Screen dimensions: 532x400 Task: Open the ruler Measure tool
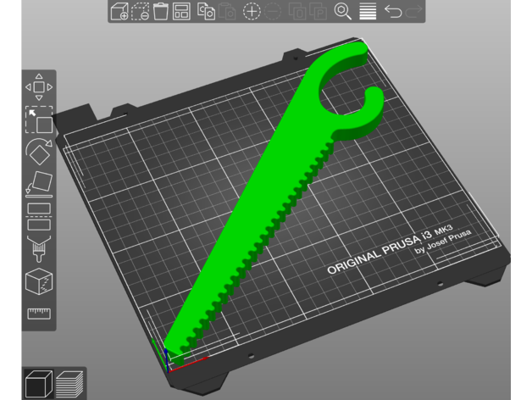39,314
